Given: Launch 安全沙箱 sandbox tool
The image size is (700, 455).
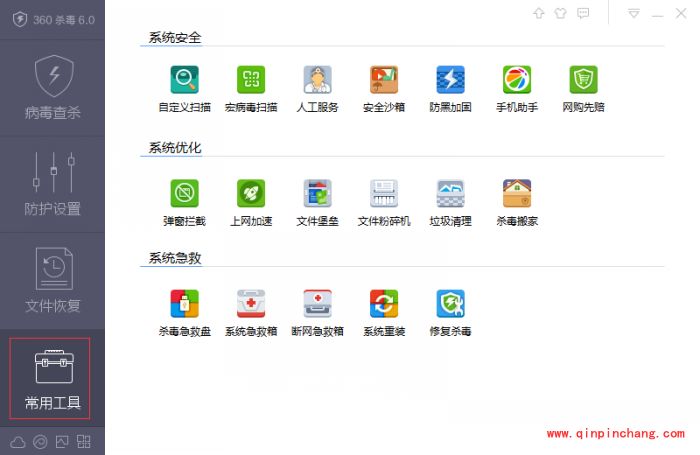Looking at the screenshot, I should pos(384,88).
